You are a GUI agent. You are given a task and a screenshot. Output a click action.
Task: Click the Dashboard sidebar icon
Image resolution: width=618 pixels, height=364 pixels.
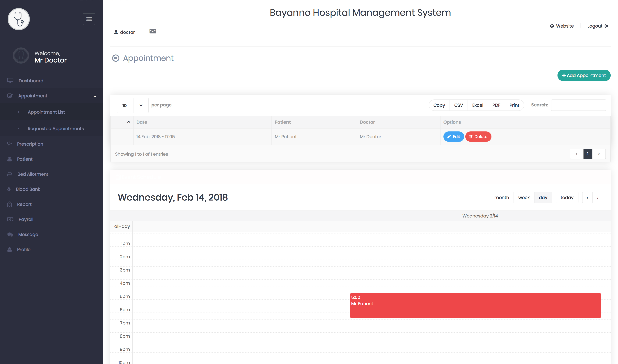11,81
